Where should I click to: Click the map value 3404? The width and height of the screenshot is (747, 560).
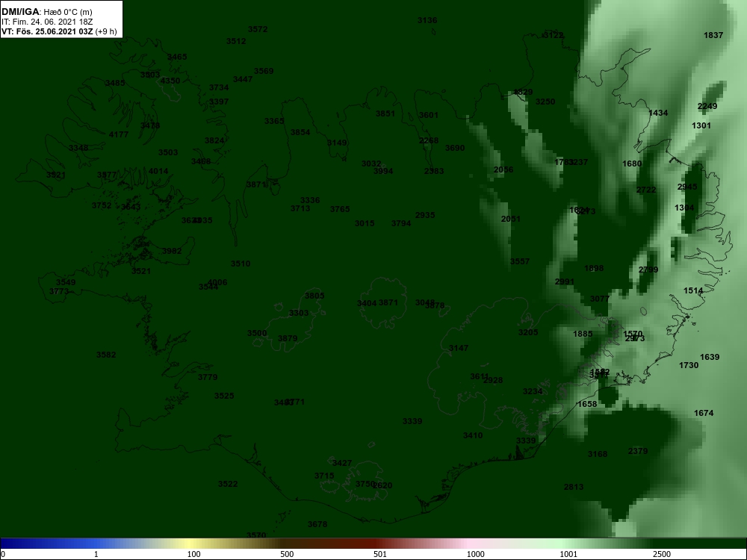click(367, 303)
